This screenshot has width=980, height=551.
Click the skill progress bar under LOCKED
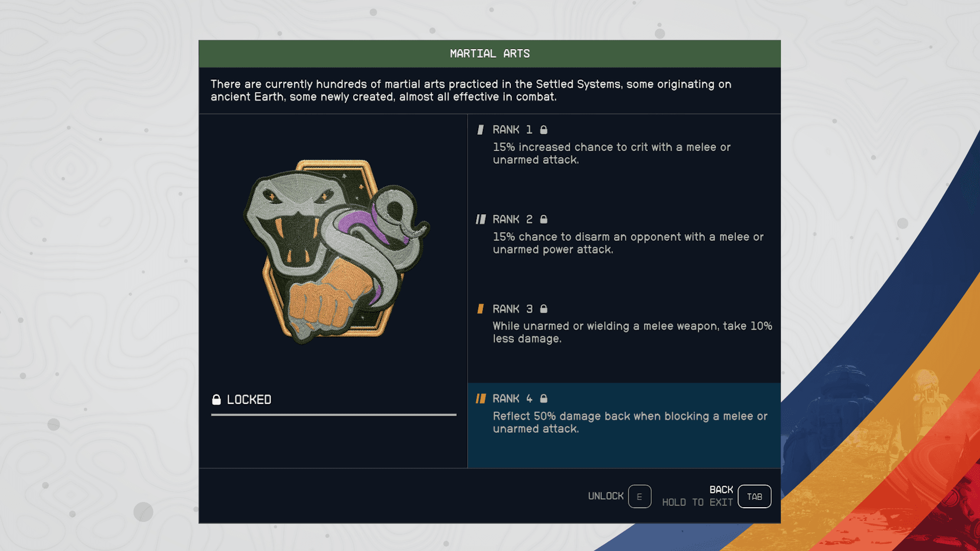[334, 415]
